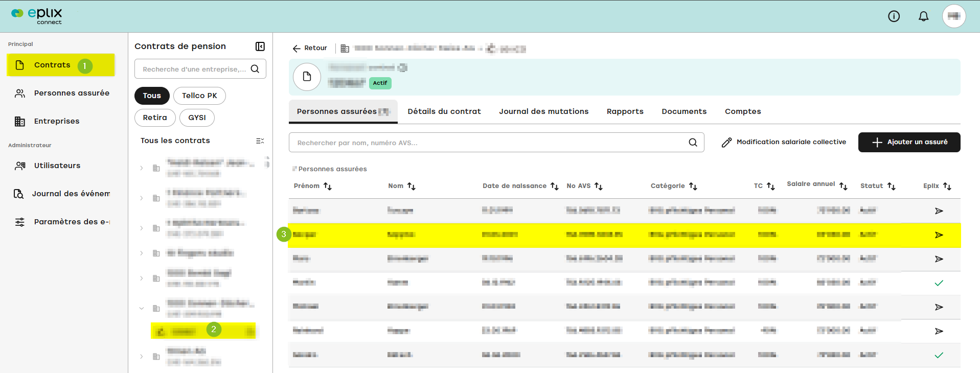Switch to Comptes tab
Viewport: 980px width, 373px height.
743,111
